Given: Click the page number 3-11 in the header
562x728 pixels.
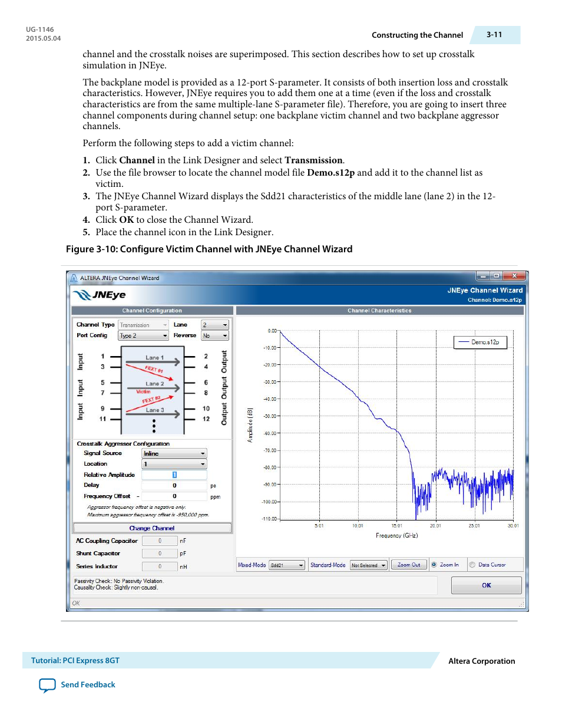Looking at the screenshot, I should pyautogui.click(x=494, y=35).
